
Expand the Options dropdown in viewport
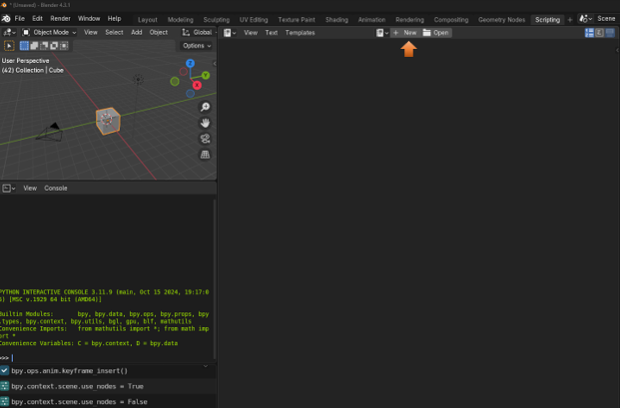196,45
